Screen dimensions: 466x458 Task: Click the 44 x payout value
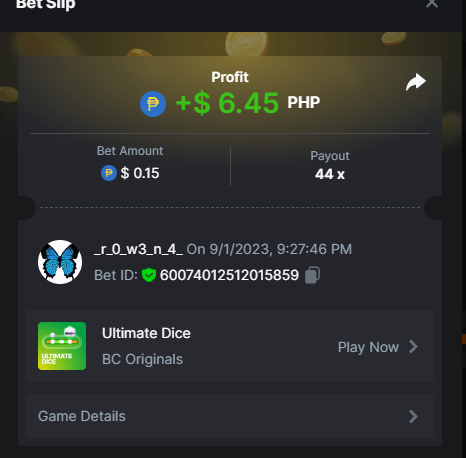click(x=330, y=174)
